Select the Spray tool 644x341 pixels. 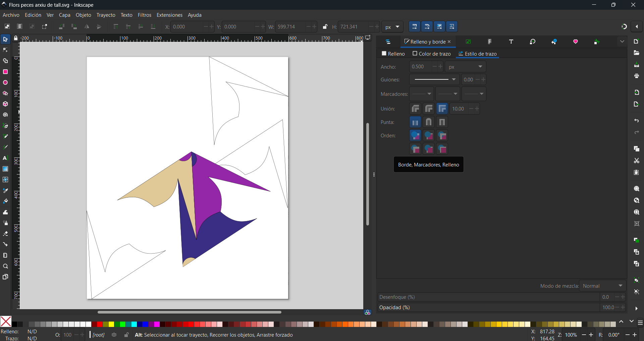[x=5, y=223]
